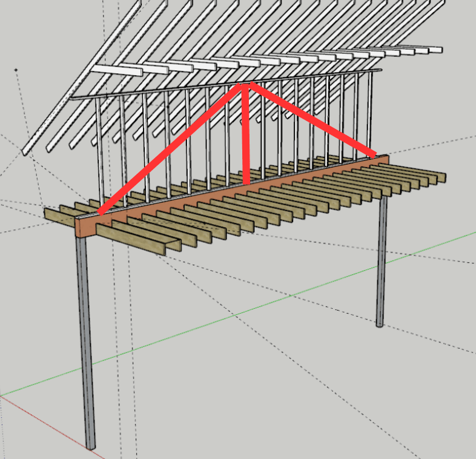Select the leftmost roof rafter
Image resolution: width=476 pixels, height=459 pixels.
click(x=82, y=78)
